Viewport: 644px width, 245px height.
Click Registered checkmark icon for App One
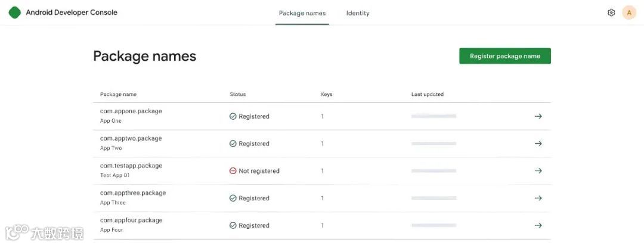point(233,116)
